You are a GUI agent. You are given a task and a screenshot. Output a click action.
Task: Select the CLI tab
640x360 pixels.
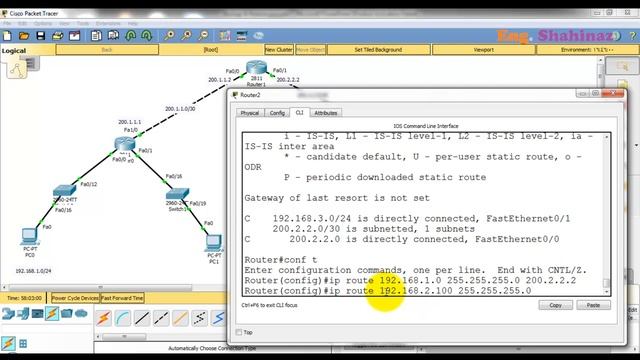pyautogui.click(x=300, y=112)
